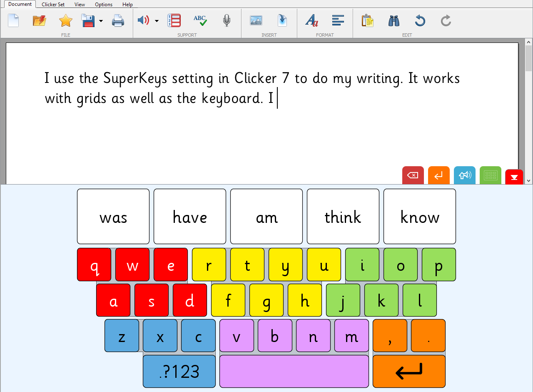Open voice recording with microphone icon

tap(227, 20)
